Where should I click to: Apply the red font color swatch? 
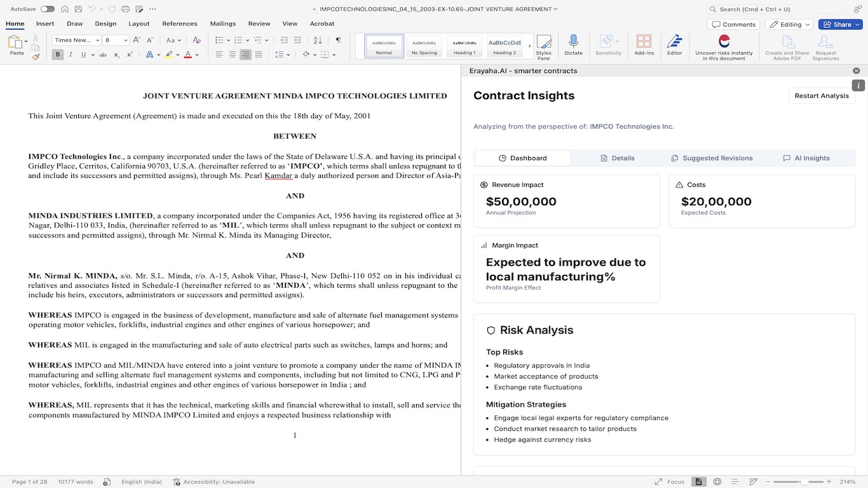click(x=187, y=55)
